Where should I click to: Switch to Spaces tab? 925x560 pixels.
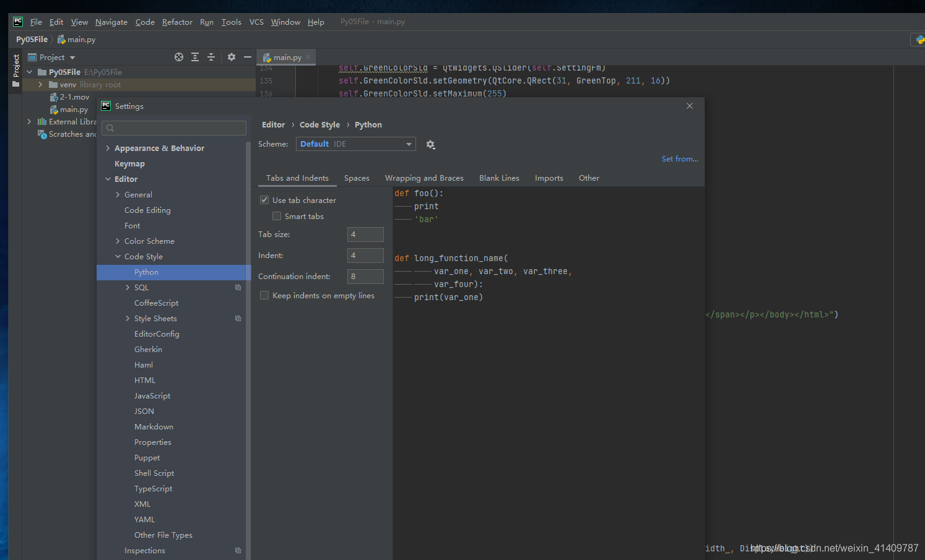tap(357, 178)
